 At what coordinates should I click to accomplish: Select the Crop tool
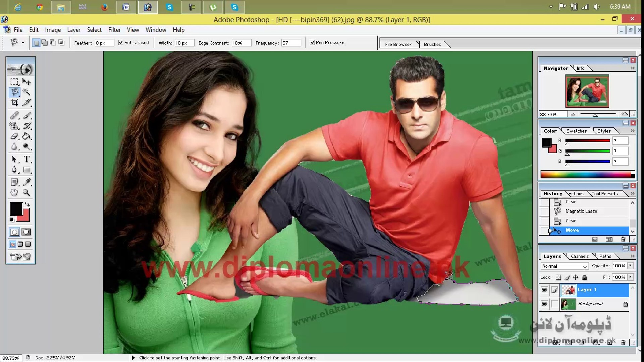pyautogui.click(x=14, y=103)
